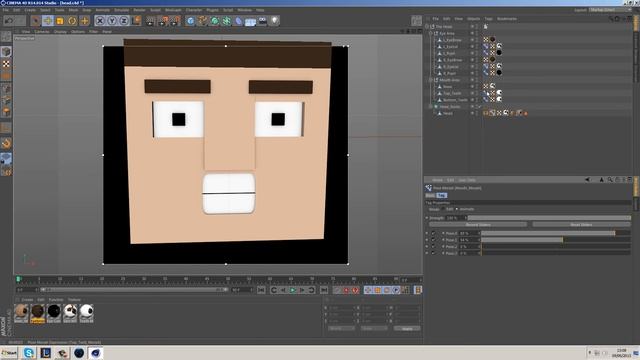Click the black material tag on L_Pupil
Viewport: 640px width, 360px height.
[499, 53]
